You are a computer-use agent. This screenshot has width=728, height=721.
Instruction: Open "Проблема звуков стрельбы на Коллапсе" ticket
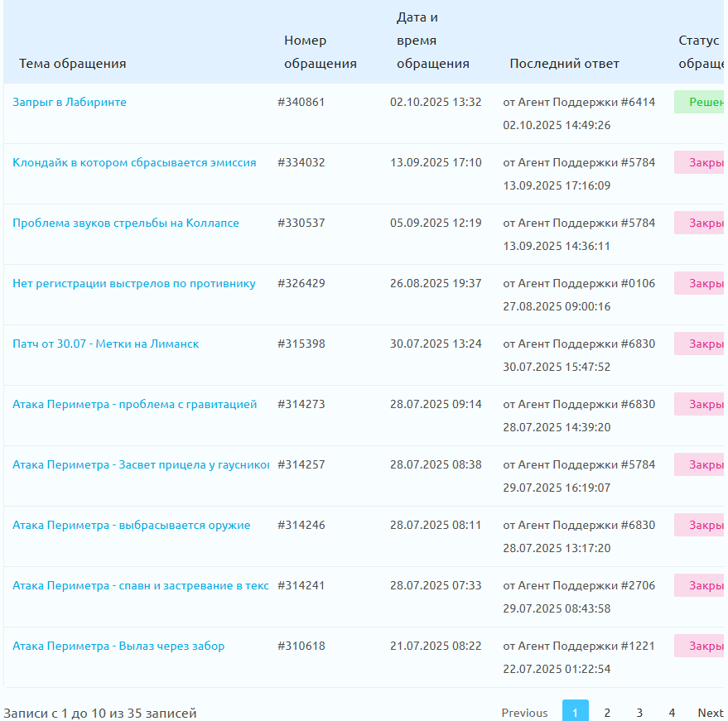click(126, 223)
